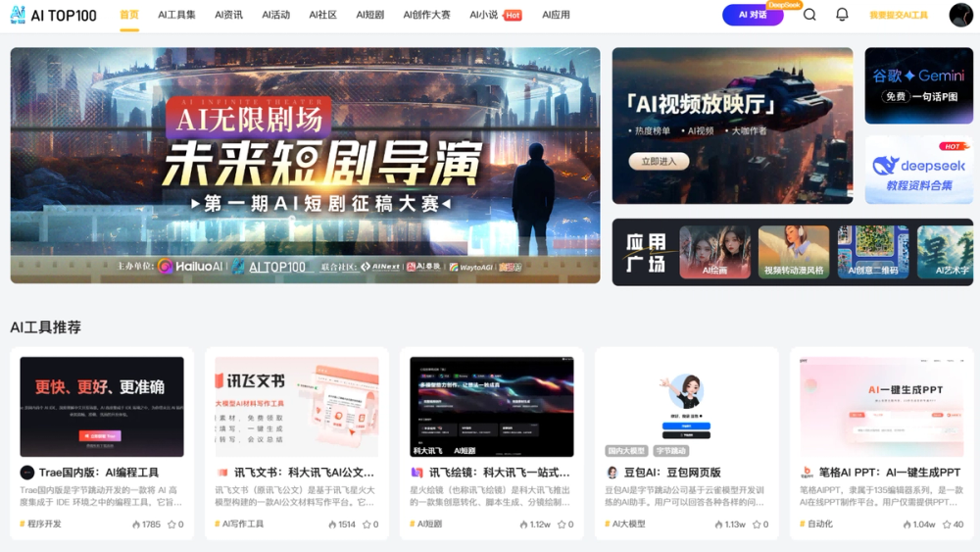The image size is (980, 552).
Task: Open the AI创作大赛 menu item
Action: (x=427, y=15)
